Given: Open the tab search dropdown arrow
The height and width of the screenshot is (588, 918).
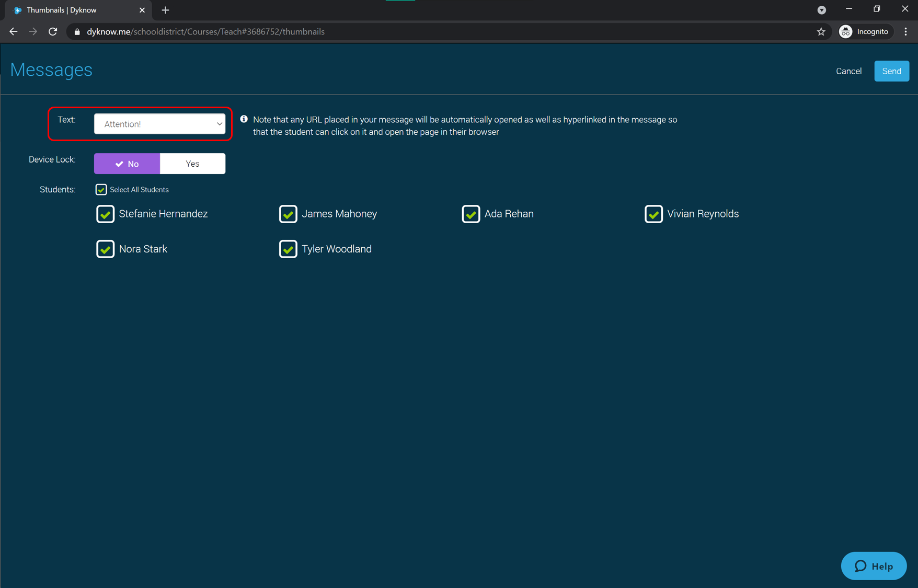Looking at the screenshot, I should click(821, 10).
